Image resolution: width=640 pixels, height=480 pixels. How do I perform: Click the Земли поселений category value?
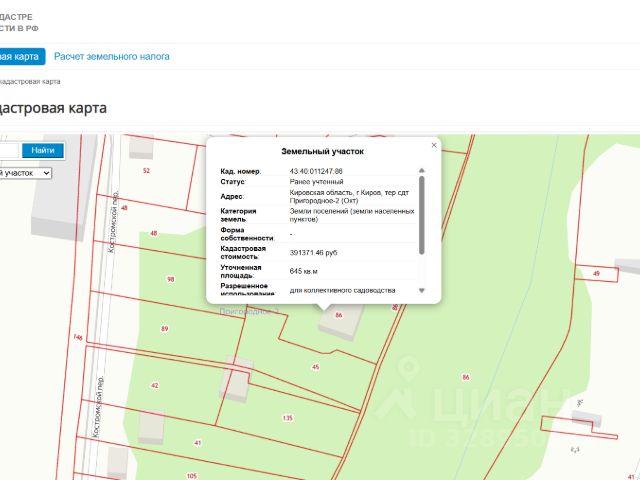click(352, 215)
